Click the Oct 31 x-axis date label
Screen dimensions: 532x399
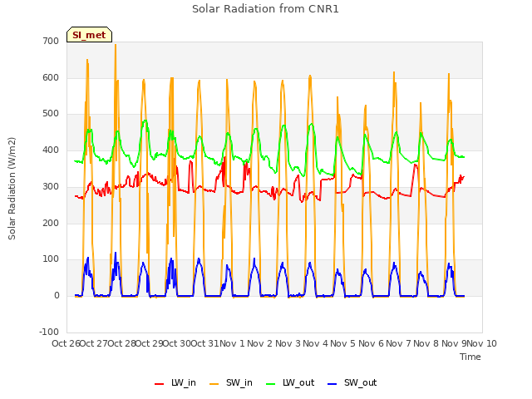[204, 343]
